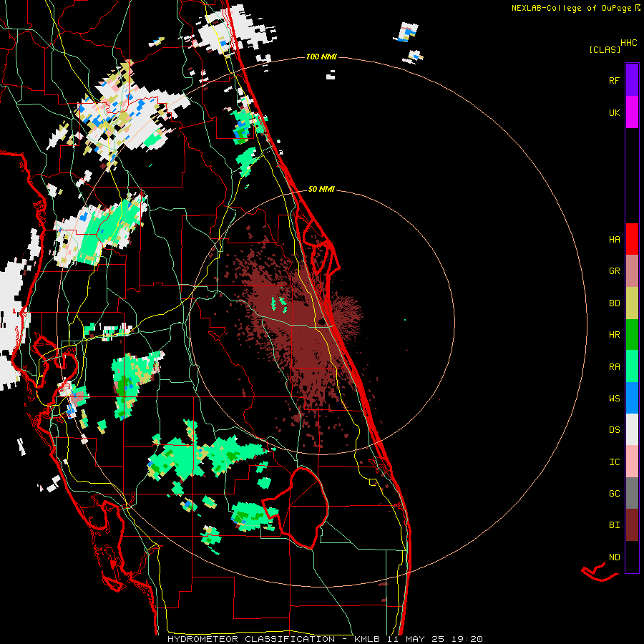Click the RF purple legend swatch
The width and height of the screenshot is (644, 644).
click(x=632, y=80)
